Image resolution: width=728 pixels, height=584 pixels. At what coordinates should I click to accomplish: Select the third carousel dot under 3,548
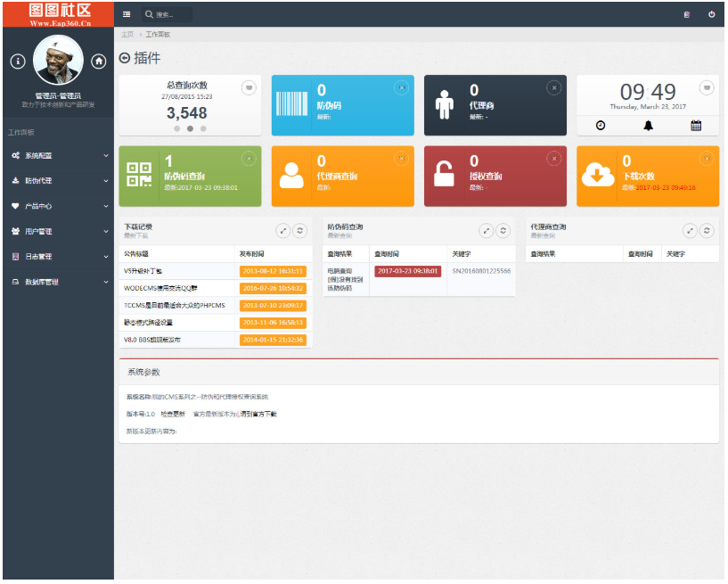pyautogui.click(x=203, y=128)
